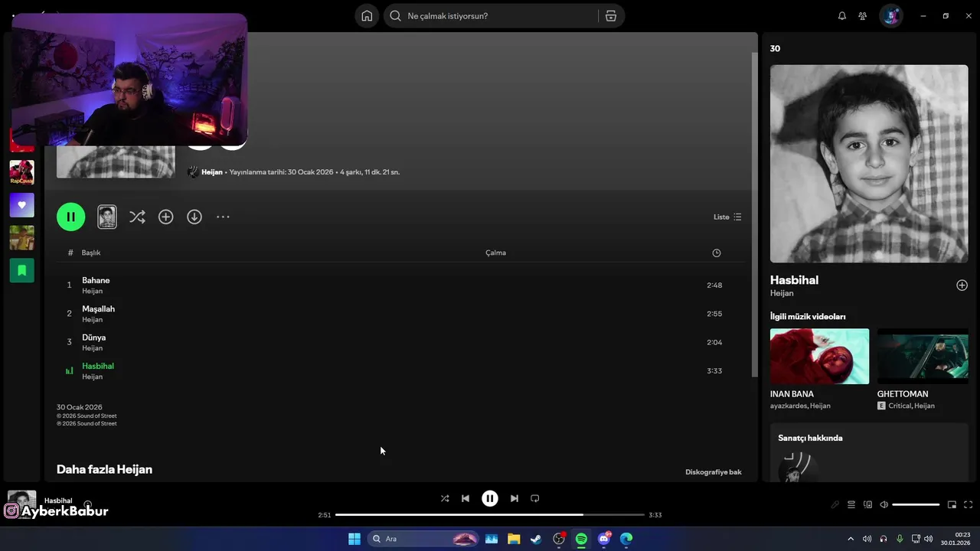Adjust the Spotify volume slider

(916, 504)
